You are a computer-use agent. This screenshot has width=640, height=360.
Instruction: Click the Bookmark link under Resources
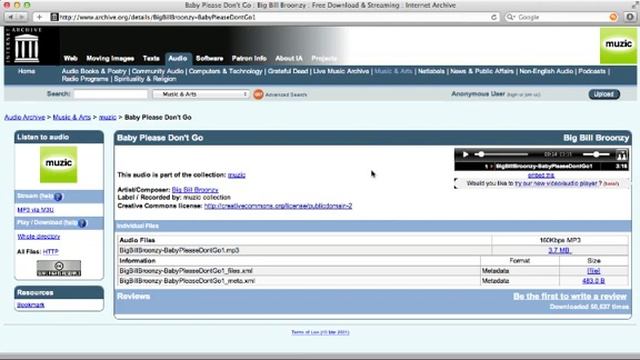click(x=31, y=305)
